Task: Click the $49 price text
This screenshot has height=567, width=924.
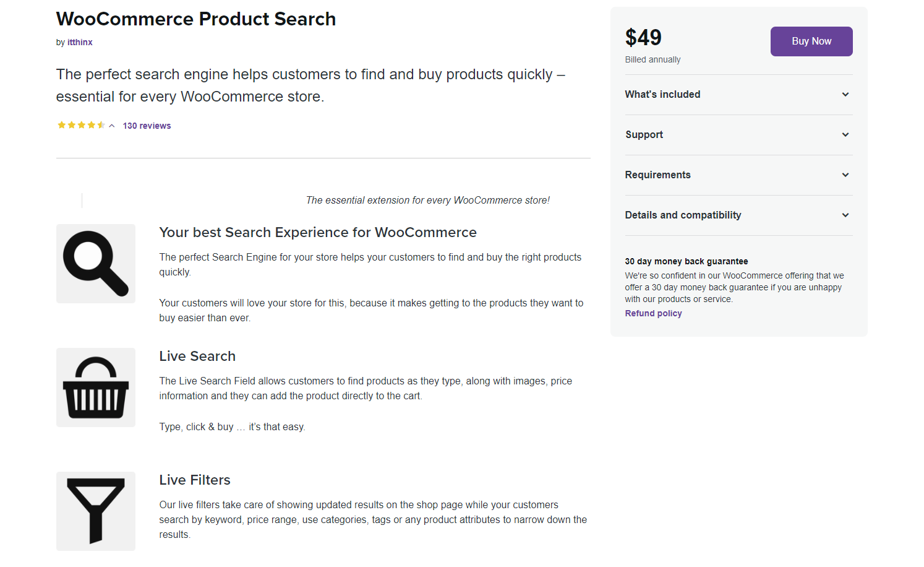Action: tap(643, 38)
